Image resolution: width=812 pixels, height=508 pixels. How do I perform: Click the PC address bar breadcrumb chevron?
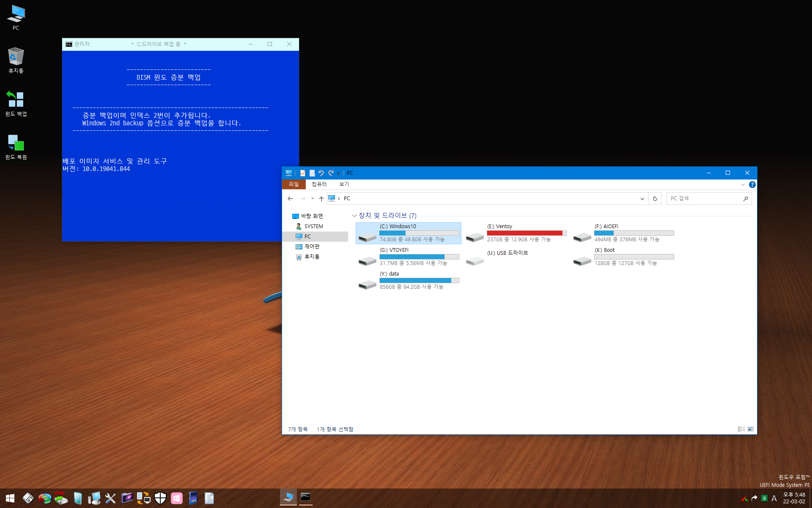339,199
